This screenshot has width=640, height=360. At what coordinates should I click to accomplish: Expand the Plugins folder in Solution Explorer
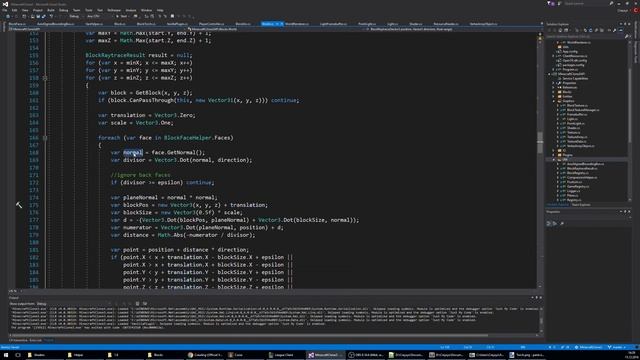(x=554, y=155)
